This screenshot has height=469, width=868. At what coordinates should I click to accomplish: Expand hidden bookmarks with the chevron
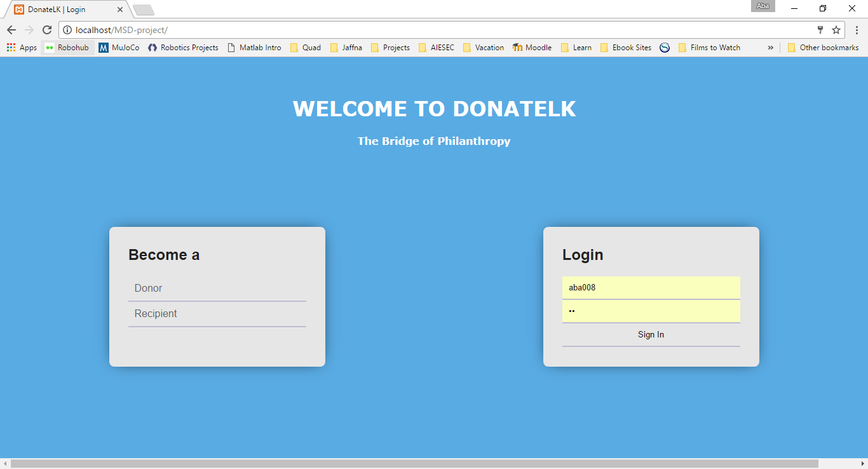[x=770, y=47]
